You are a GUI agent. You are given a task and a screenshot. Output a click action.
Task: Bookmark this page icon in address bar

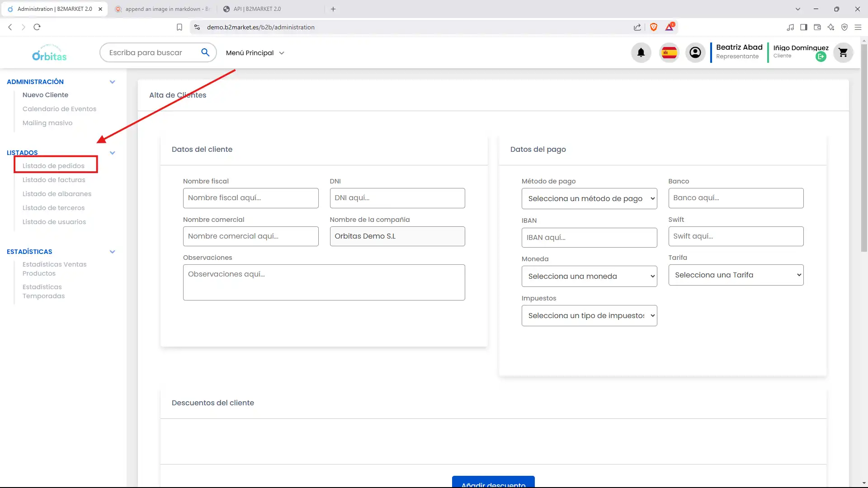(x=179, y=27)
